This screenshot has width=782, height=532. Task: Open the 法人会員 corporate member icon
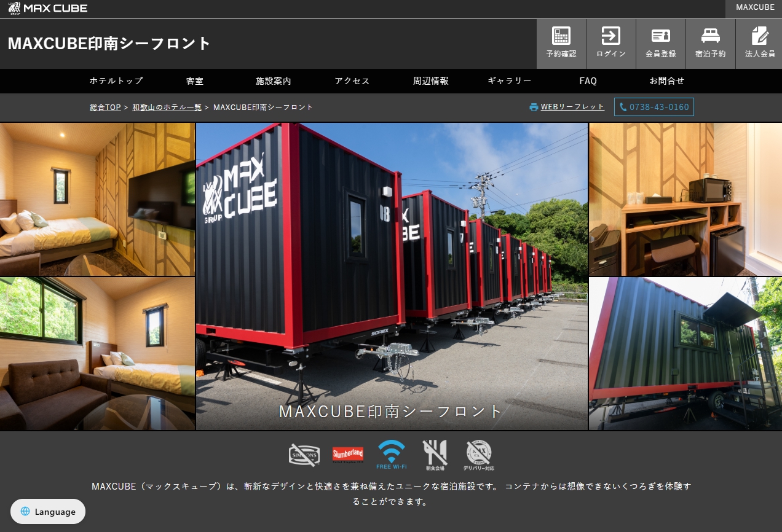[x=760, y=43]
